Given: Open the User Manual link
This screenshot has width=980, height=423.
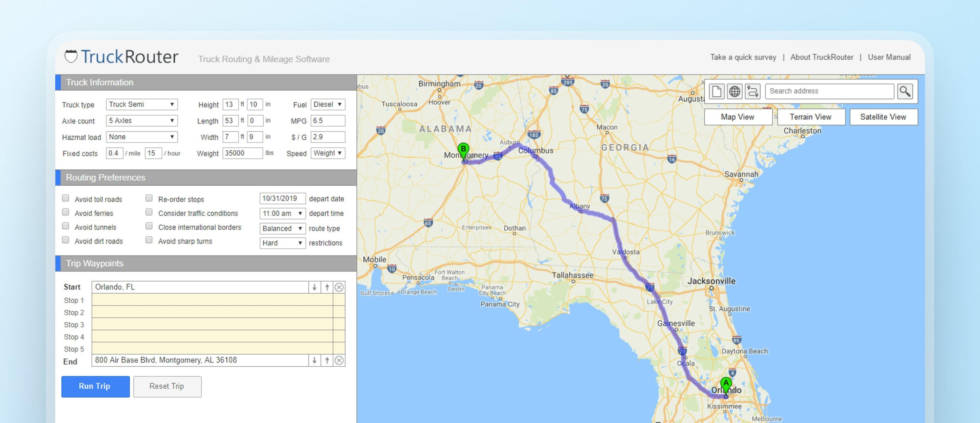Looking at the screenshot, I should click(x=889, y=57).
